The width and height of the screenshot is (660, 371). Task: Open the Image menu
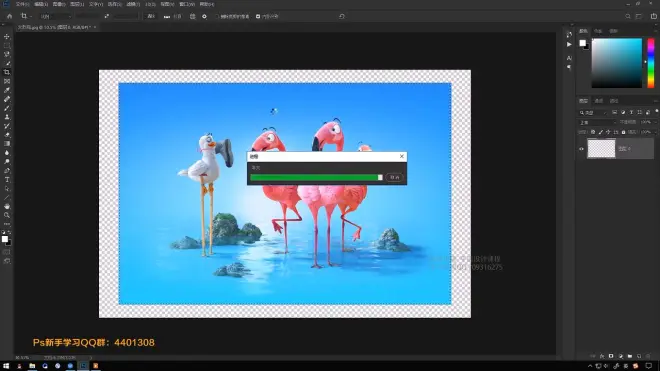tap(59, 4)
